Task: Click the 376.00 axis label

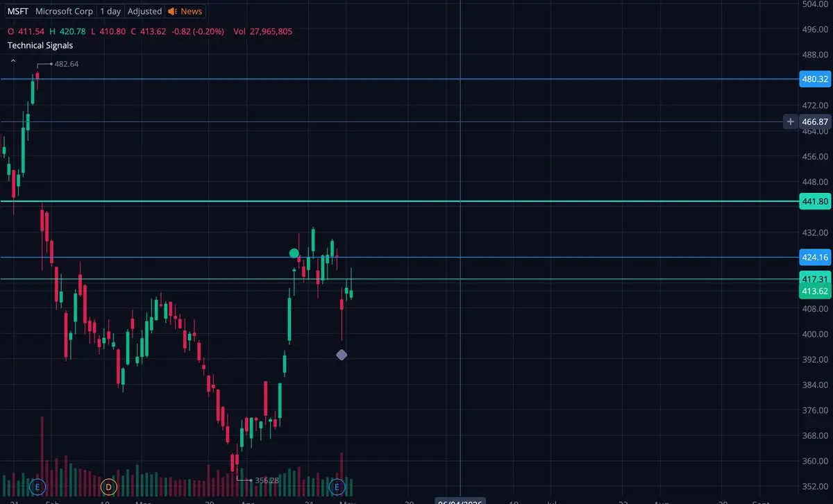Action: pyautogui.click(x=815, y=410)
